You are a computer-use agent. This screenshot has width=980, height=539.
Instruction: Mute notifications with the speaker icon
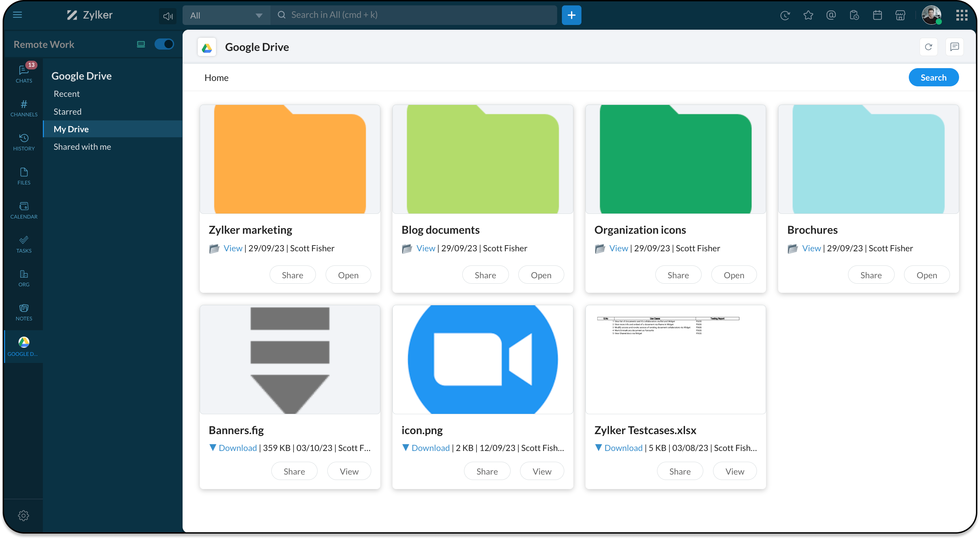pos(168,16)
